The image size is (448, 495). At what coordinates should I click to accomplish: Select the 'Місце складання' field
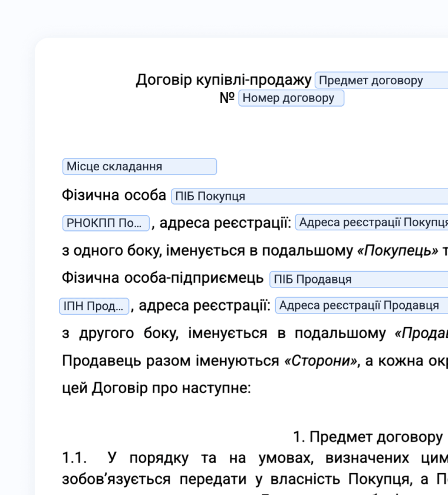pyautogui.click(x=140, y=166)
